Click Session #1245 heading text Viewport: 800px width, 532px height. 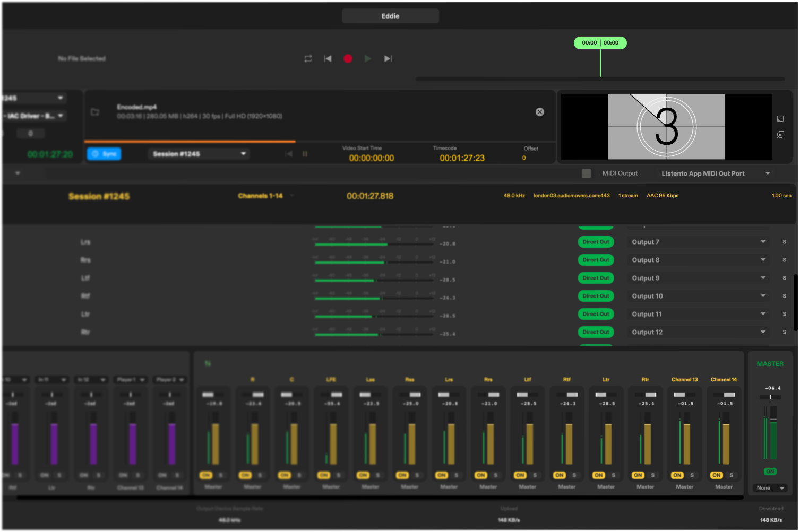(99, 196)
